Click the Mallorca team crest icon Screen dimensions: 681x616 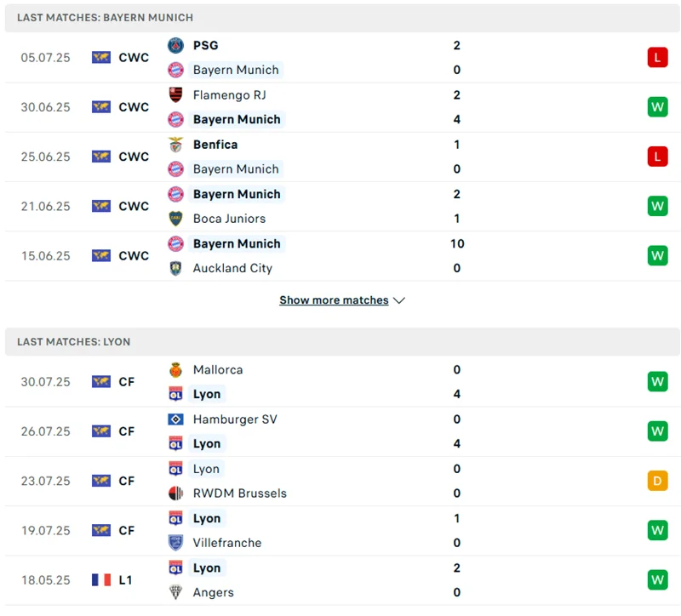coord(175,370)
